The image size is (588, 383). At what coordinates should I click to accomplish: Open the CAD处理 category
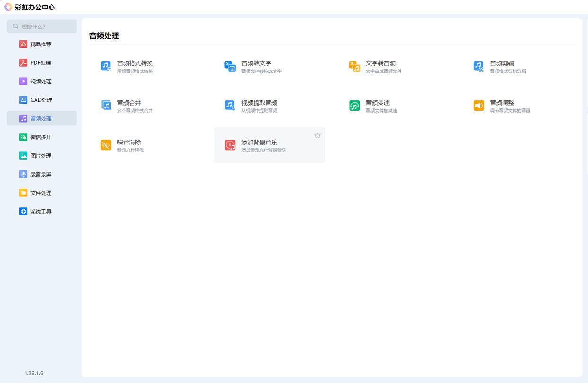(x=41, y=100)
